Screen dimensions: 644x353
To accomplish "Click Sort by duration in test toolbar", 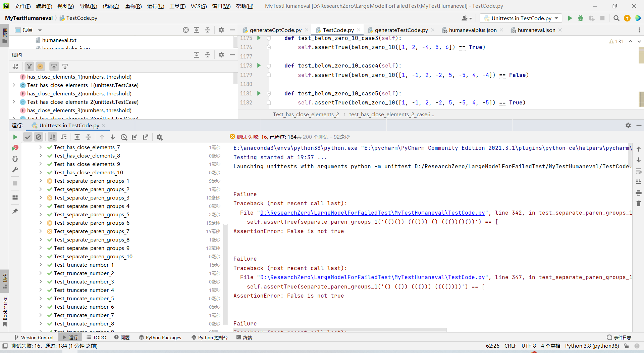I will coord(64,137).
